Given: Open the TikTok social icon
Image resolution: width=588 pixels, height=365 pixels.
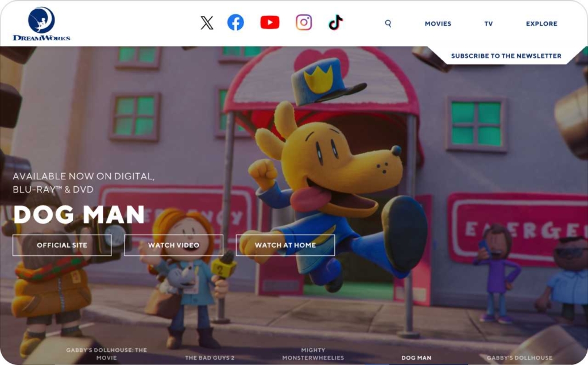Looking at the screenshot, I should [x=335, y=23].
